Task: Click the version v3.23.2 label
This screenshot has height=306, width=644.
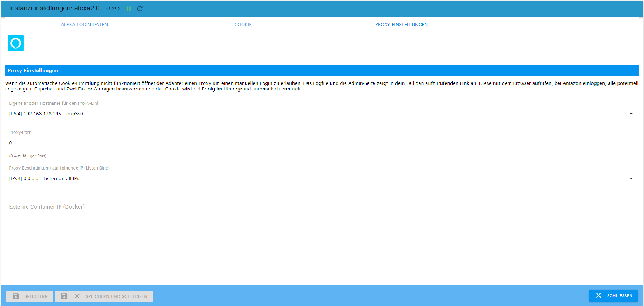Action: pos(113,9)
